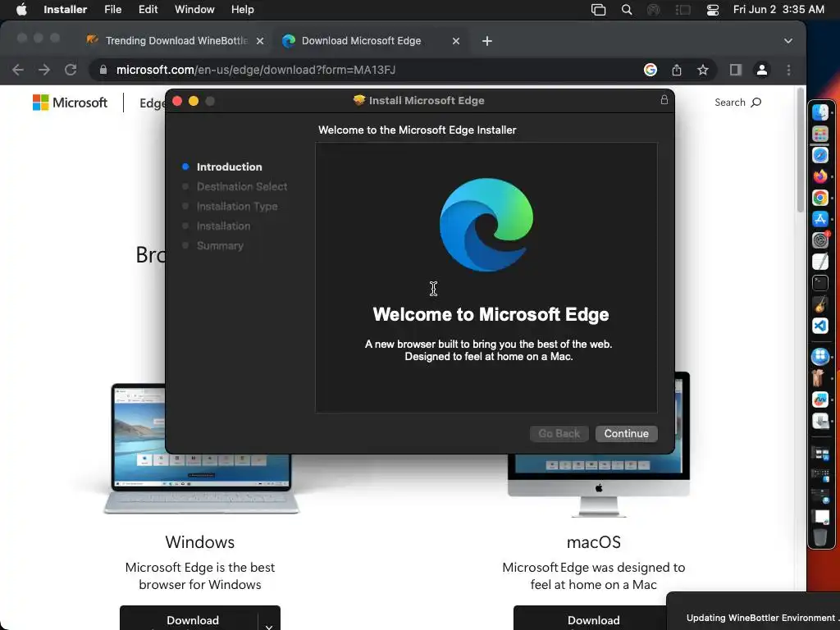Image resolution: width=840 pixels, height=630 pixels.
Task: Open the Installer application menu
Action: click(x=66, y=9)
